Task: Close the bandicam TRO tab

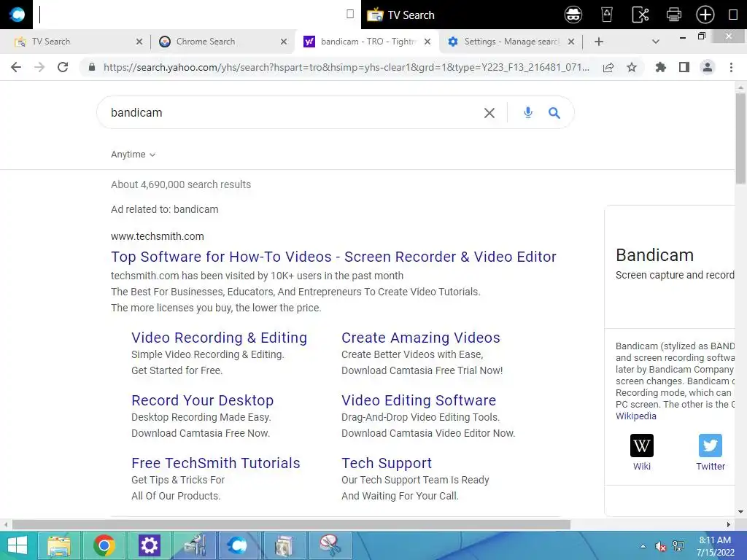Action: click(x=427, y=42)
